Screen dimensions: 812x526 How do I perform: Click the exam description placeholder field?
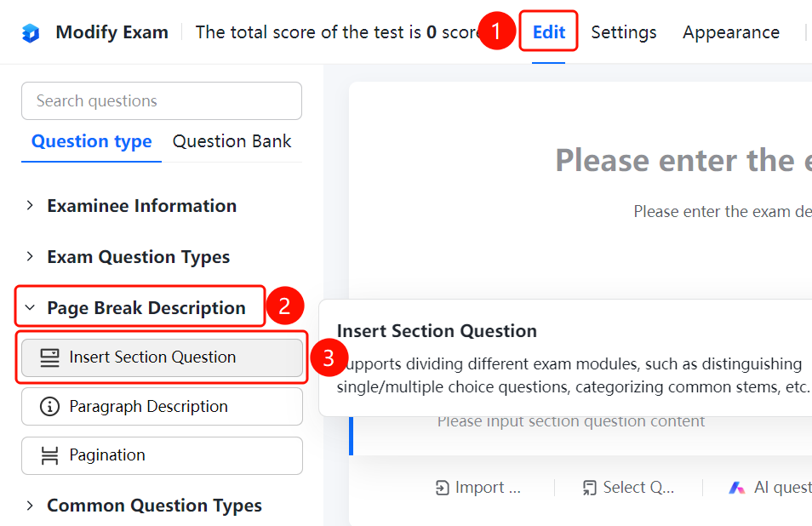[723, 212]
